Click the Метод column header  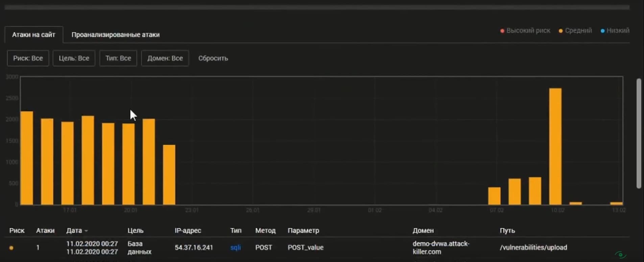[265, 231]
